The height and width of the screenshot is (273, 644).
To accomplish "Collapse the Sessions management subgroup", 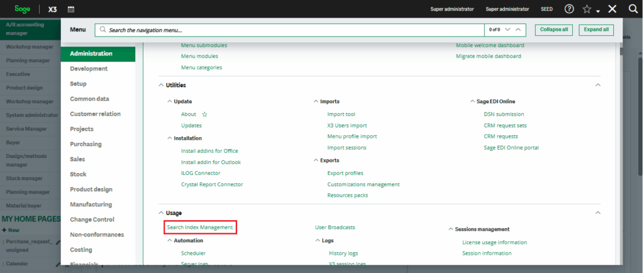I will (451, 230).
